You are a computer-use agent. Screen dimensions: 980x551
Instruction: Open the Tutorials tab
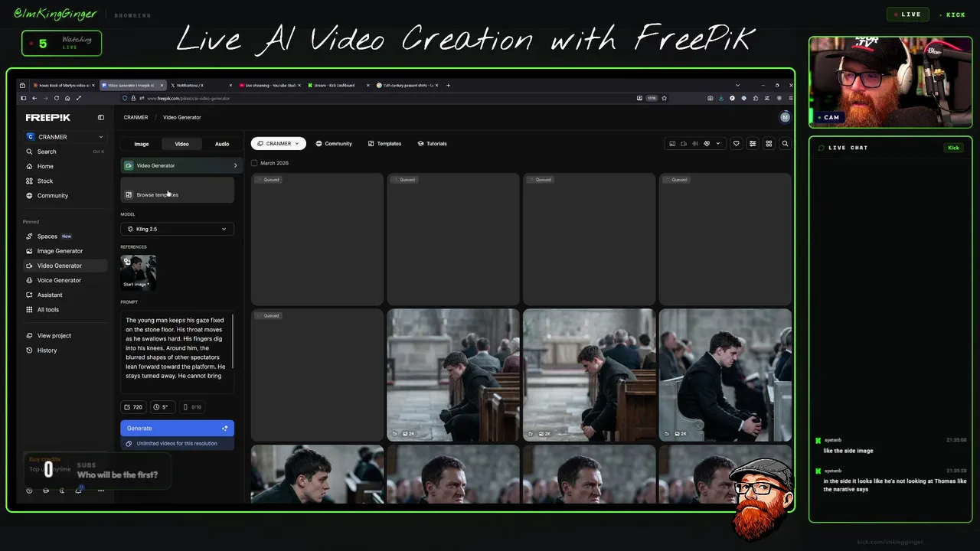(432, 143)
